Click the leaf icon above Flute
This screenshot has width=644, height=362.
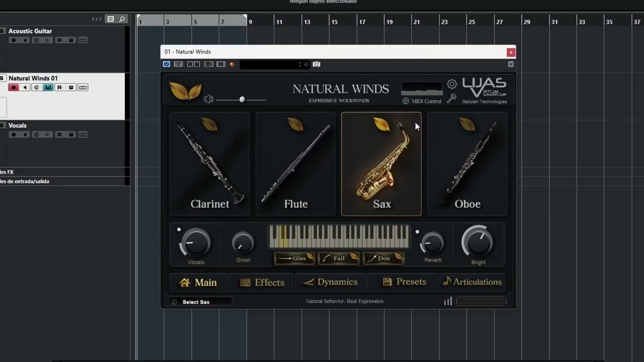click(295, 124)
